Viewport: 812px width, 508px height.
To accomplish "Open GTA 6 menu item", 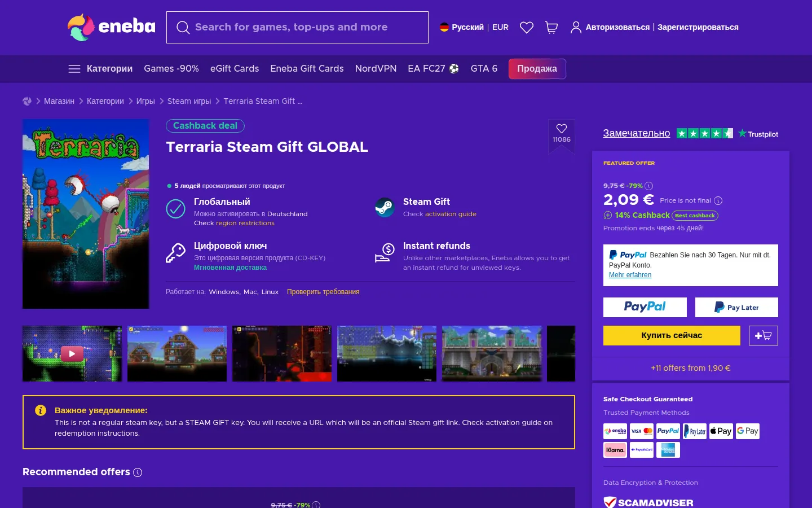I will (x=484, y=69).
